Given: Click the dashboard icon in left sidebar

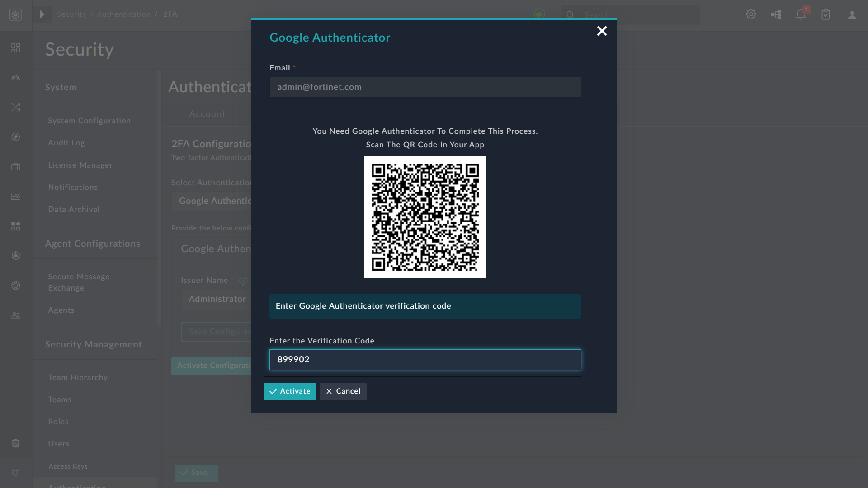Looking at the screenshot, I should (16, 48).
